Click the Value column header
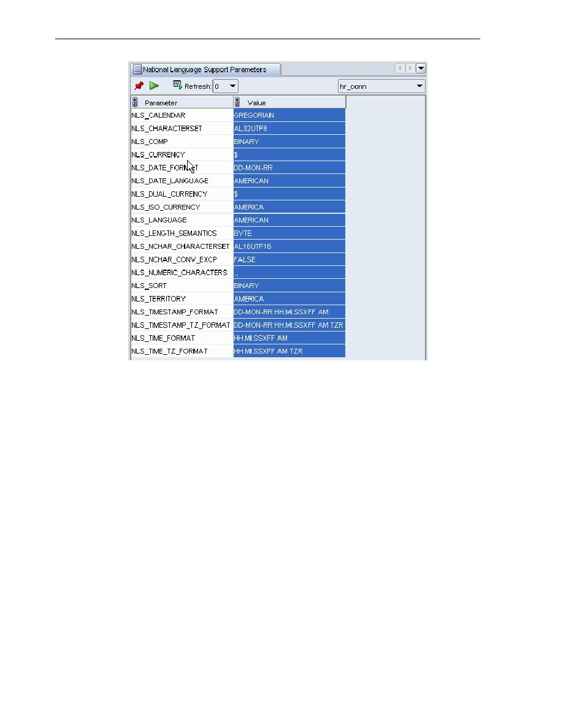 (x=290, y=102)
